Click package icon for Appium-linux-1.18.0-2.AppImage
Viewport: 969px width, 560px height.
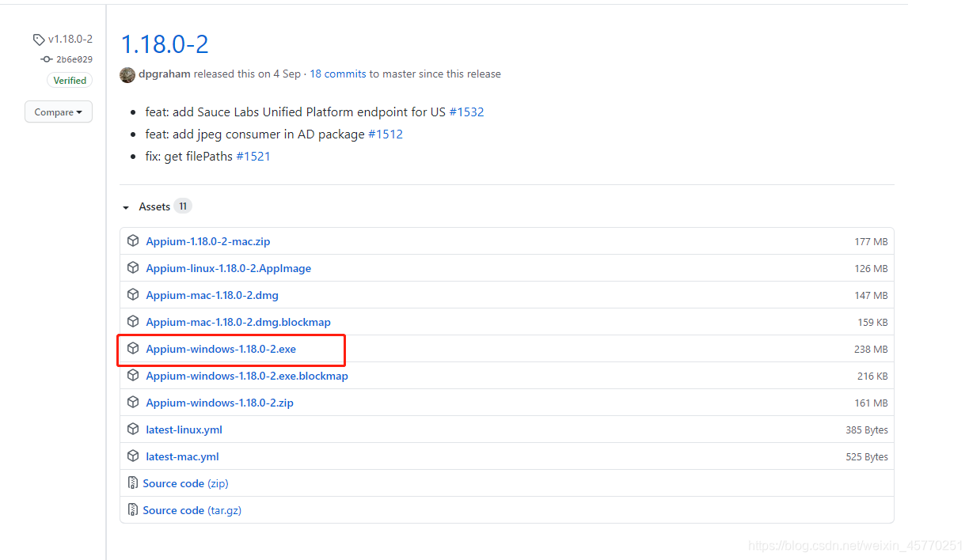point(133,267)
